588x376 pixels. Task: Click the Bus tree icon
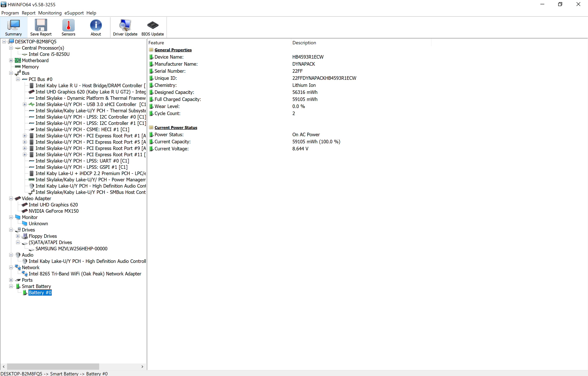pos(18,73)
